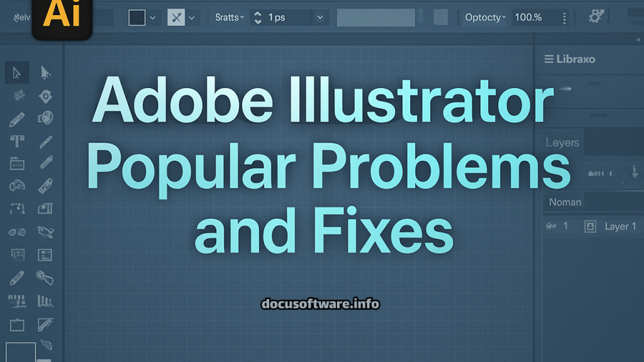The image size is (644, 362).
Task: Click the 100.% opacity input field
Action: pos(530,17)
